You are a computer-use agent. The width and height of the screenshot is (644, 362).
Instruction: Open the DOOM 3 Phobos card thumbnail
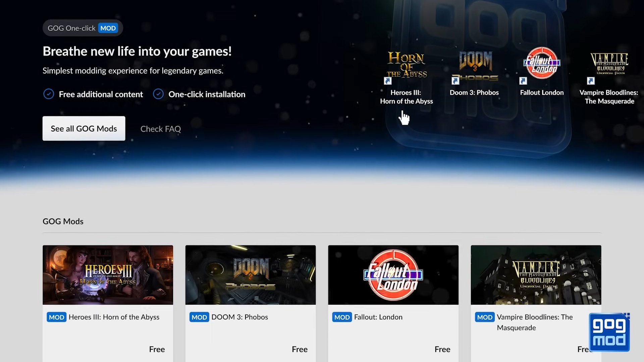click(251, 275)
